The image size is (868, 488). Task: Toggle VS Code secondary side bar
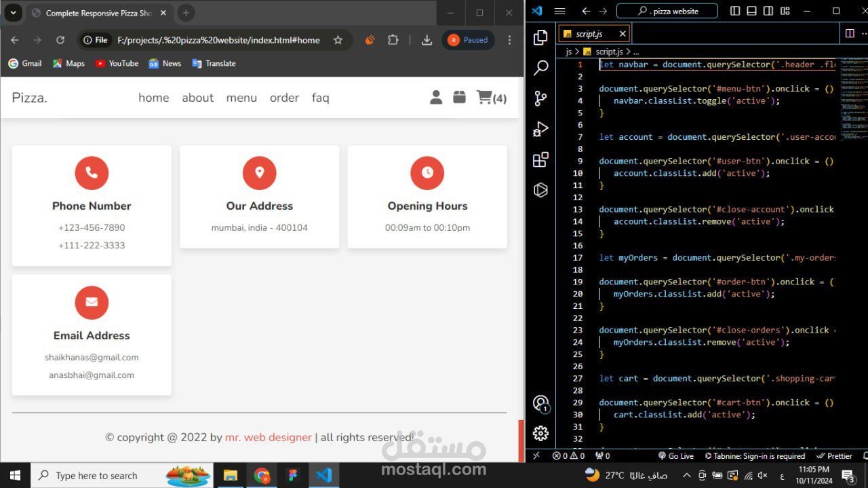pyautogui.click(x=768, y=11)
